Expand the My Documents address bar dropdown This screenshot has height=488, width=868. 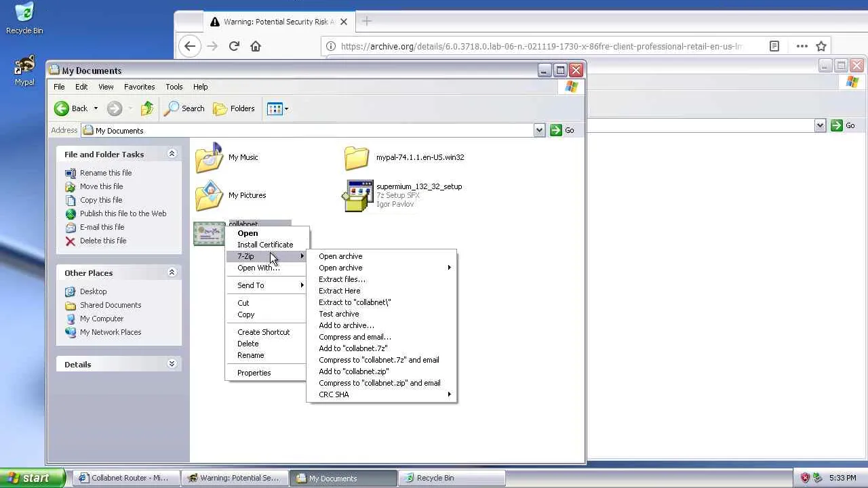[539, 130]
